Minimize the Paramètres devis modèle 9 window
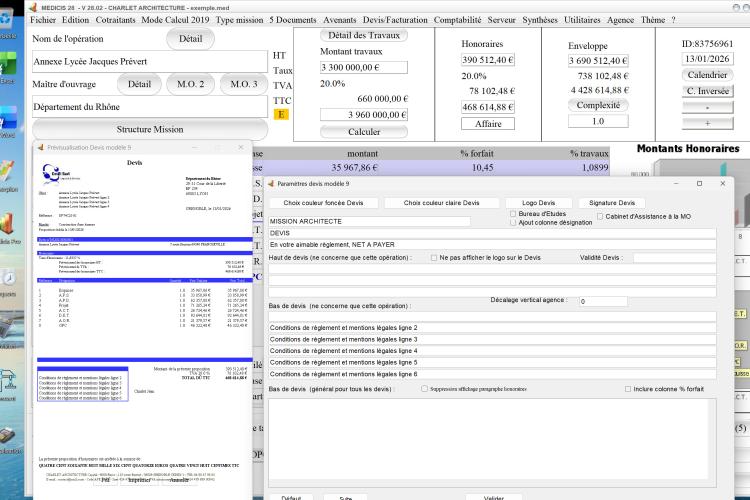This screenshot has height=500, width=750. [x=677, y=183]
